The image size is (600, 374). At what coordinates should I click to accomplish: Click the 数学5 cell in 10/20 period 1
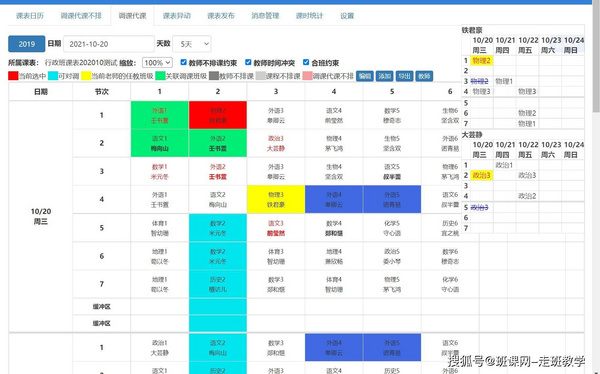tap(392, 115)
